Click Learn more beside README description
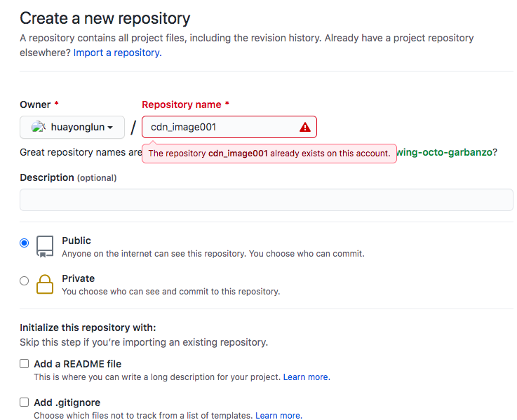Image resolution: width=517 pixels, height=420 pixels. tap(306, 377)
